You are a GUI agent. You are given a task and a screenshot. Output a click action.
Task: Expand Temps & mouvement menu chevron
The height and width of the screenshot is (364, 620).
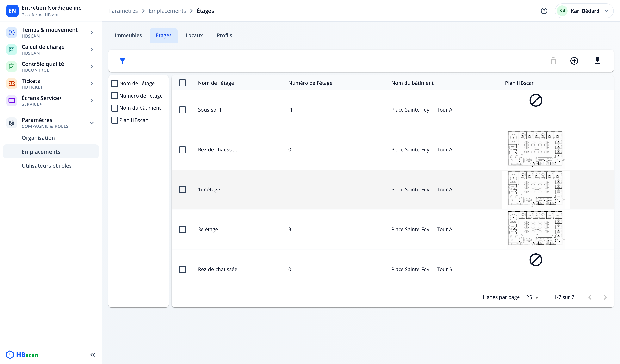pyautogui.click(x=92, y=33)
